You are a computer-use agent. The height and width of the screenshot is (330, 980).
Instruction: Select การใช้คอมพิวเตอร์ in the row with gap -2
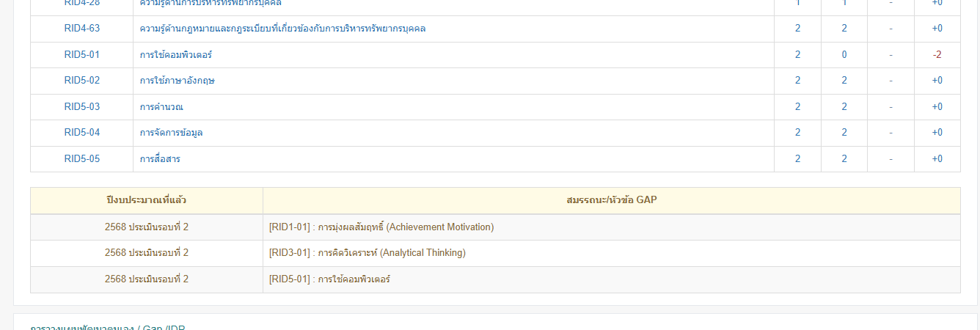176,55
